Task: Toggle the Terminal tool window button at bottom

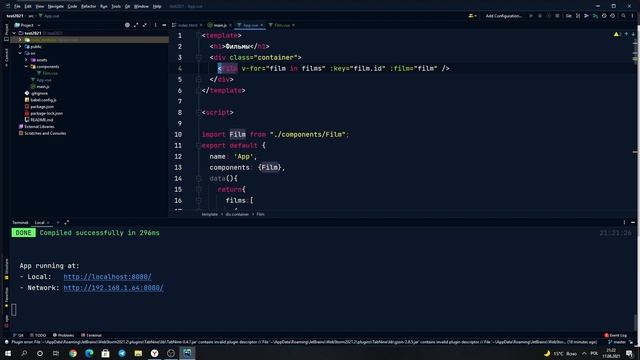Action: coord(91,335)
